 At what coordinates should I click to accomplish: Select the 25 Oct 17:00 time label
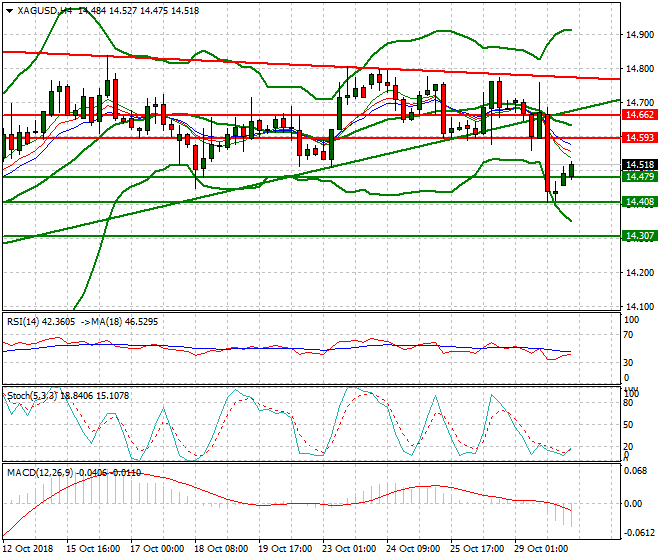coord(477,549)
